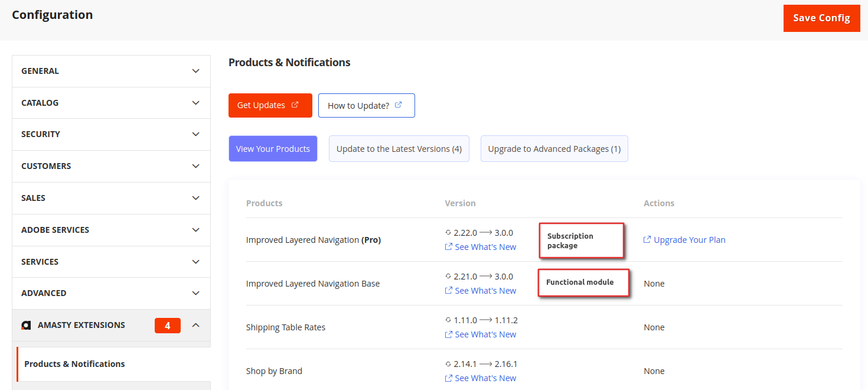
Task: Select the View Your Products tab
Action: pyautogui.click(x=273, y=149)
